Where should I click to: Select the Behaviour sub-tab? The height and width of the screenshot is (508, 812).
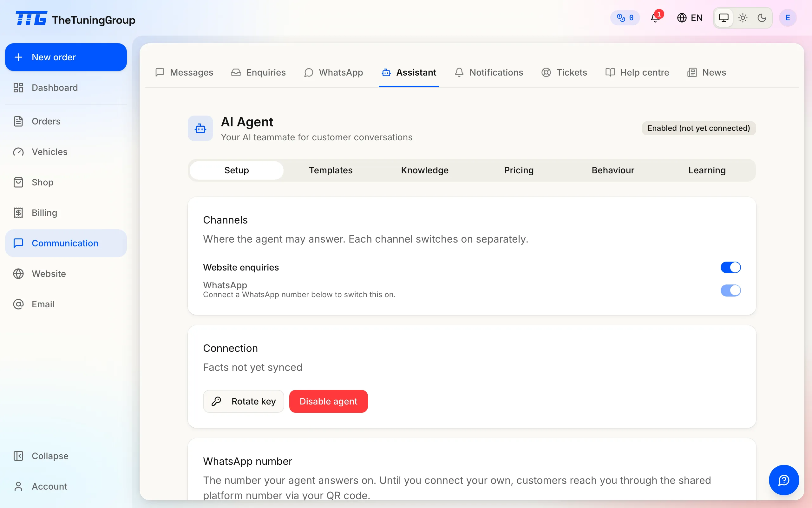pyautogui.click(x=613, y=170)
